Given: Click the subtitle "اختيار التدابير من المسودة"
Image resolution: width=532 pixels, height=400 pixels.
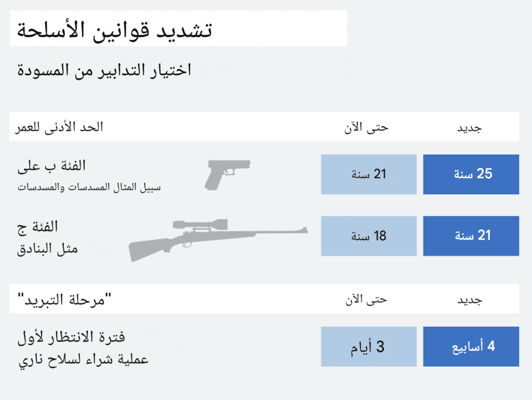Looking at the screenshot, I should (x=104, y=69).
